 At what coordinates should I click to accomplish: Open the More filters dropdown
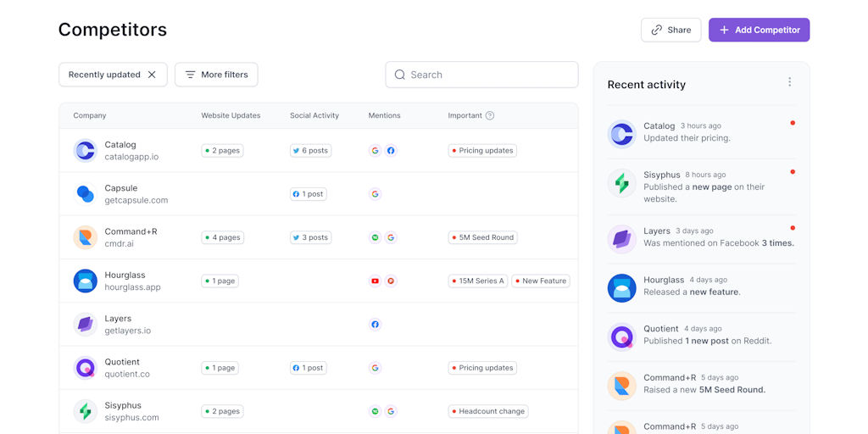pos(216,75)
